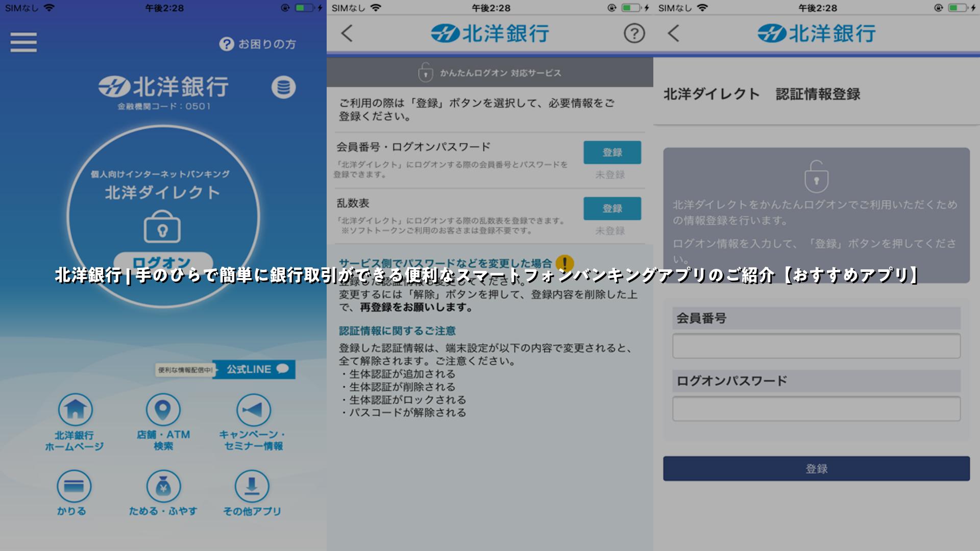
Task: Focus the 会員番号 input field
Action: point(816,346)
